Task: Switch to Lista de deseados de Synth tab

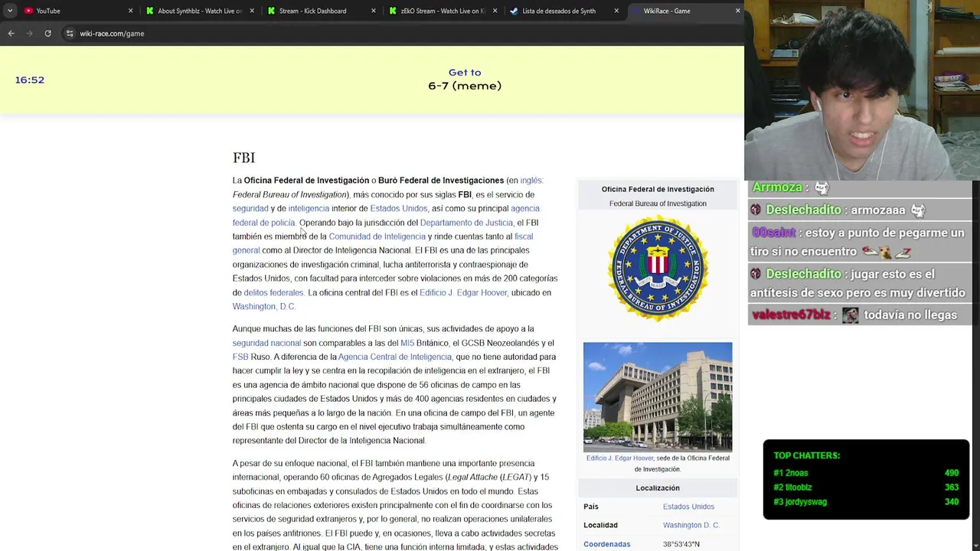Action: coord(563,11)
